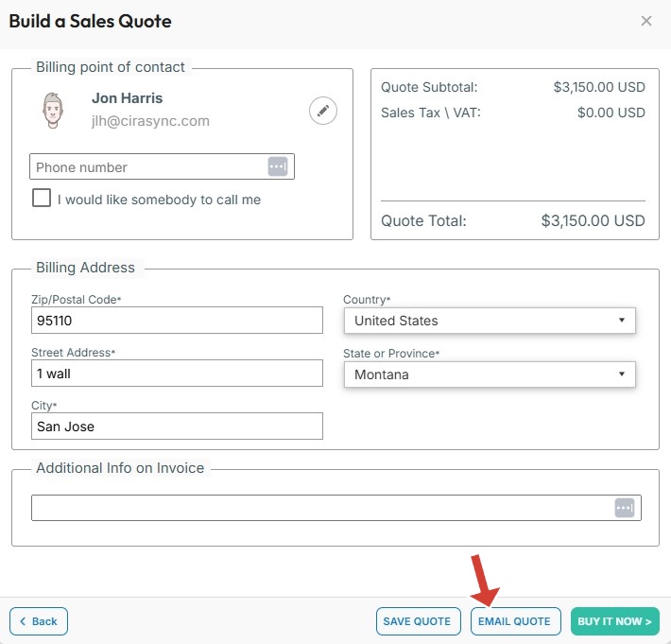Click the Street Address field
The image size is (671, 644).
click(x=177, y=374)
